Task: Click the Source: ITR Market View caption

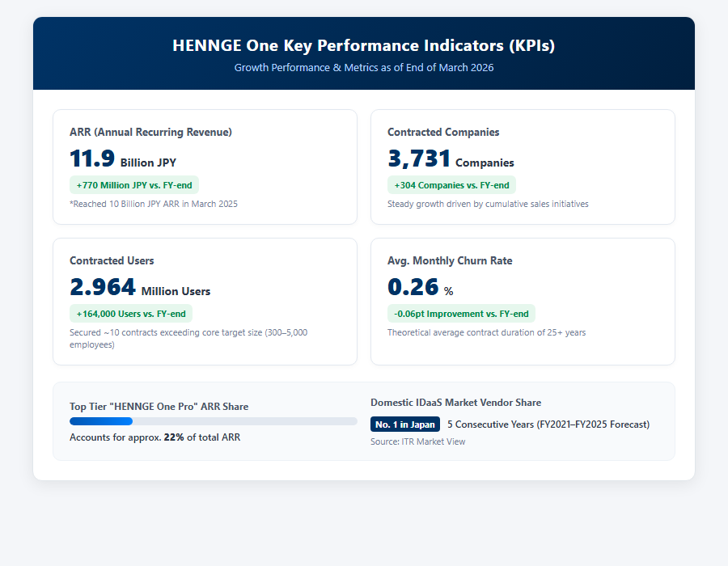Action: [x=418, y=441]
